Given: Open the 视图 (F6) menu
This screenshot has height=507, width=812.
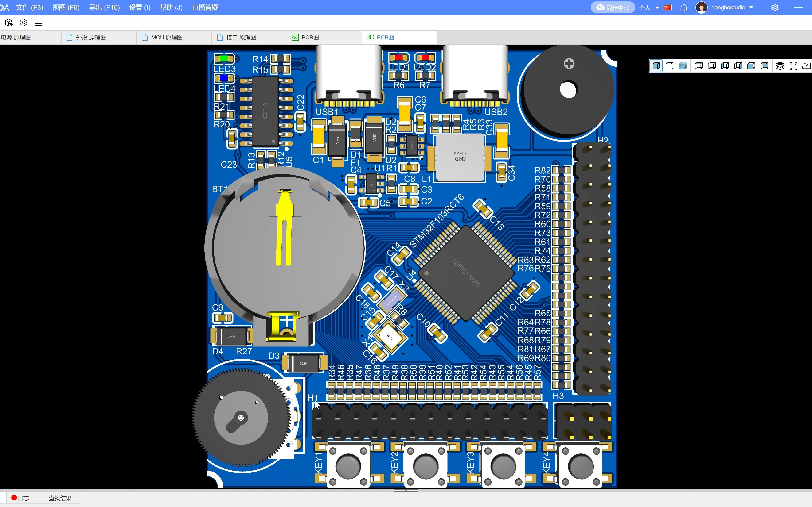Looking at the screenshot, I should [66, 7].
